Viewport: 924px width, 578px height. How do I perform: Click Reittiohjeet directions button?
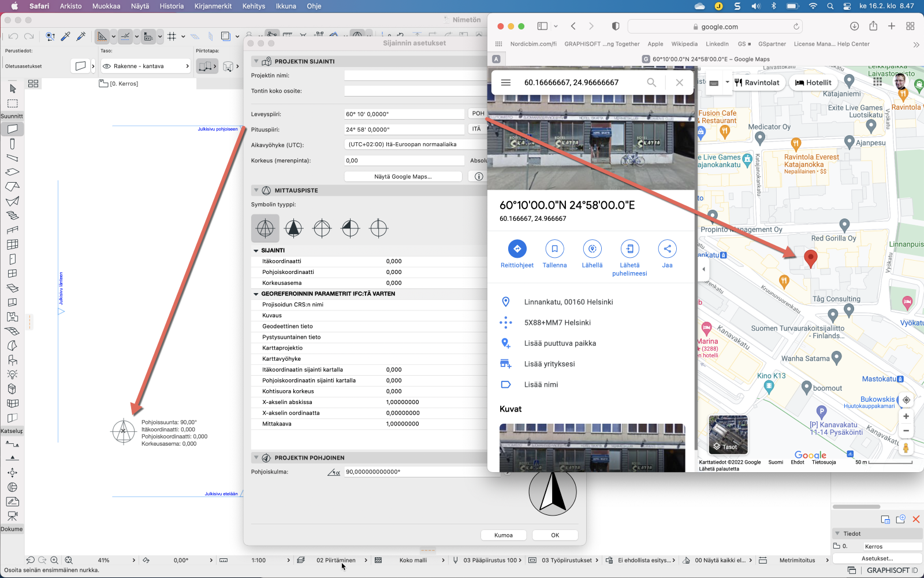point(517,254)
